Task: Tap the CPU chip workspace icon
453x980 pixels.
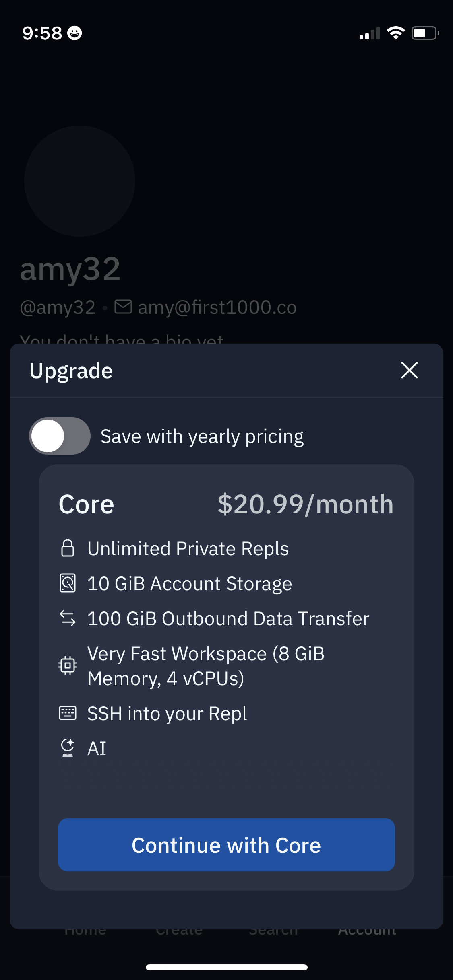Action: (68, 665)
